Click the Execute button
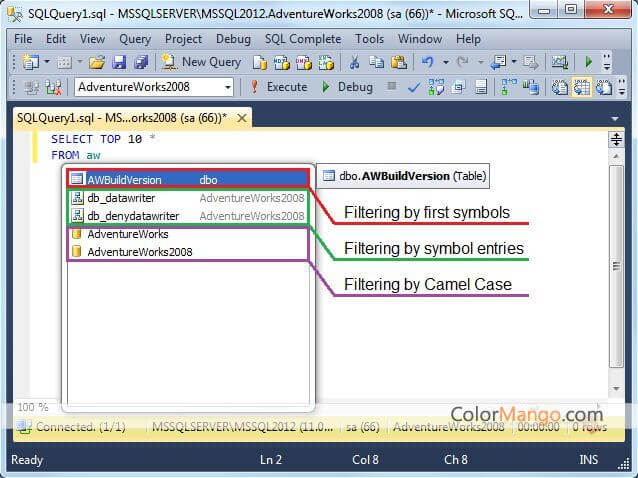Viewport: 638px width, 478px height. pos(279,87)
